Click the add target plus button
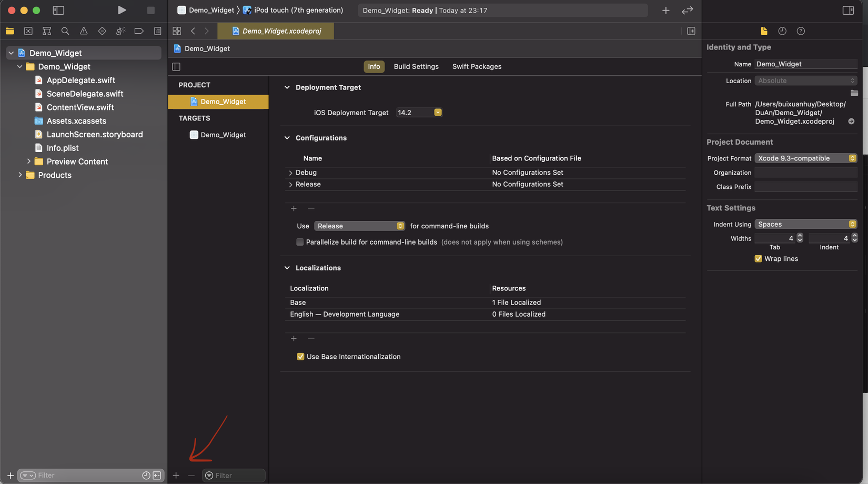 point(176,476)
